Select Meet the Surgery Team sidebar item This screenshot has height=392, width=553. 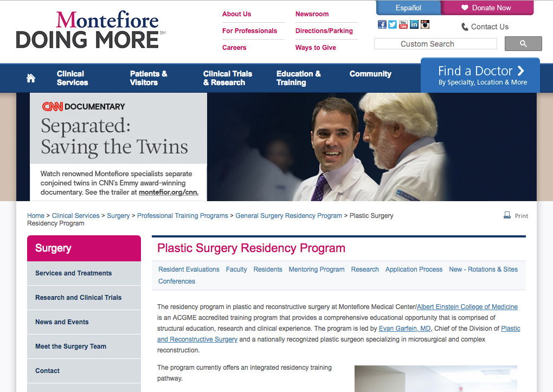click(x=70, y=346)
